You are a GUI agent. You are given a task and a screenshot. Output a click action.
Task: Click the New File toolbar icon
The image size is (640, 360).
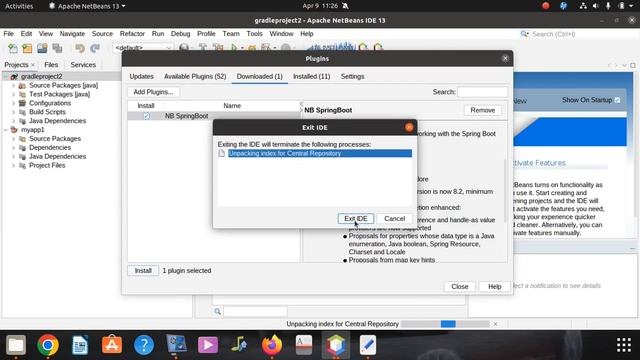(13, 48)
